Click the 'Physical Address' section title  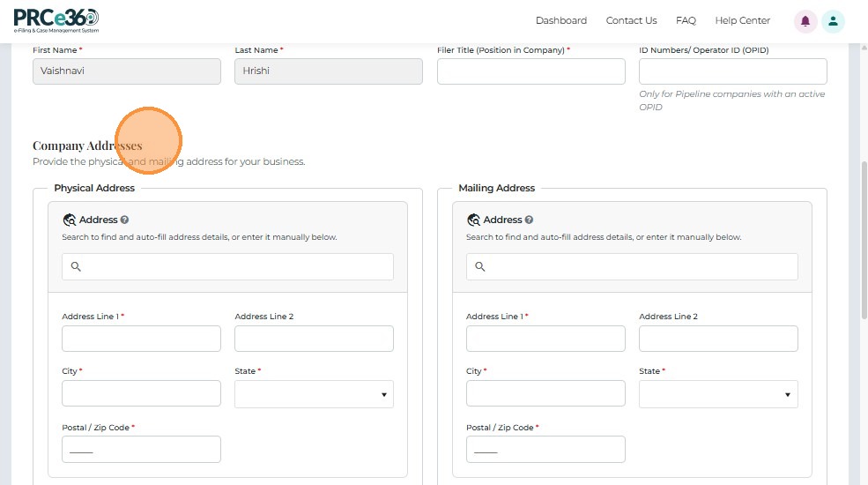(x=94, y=188)
